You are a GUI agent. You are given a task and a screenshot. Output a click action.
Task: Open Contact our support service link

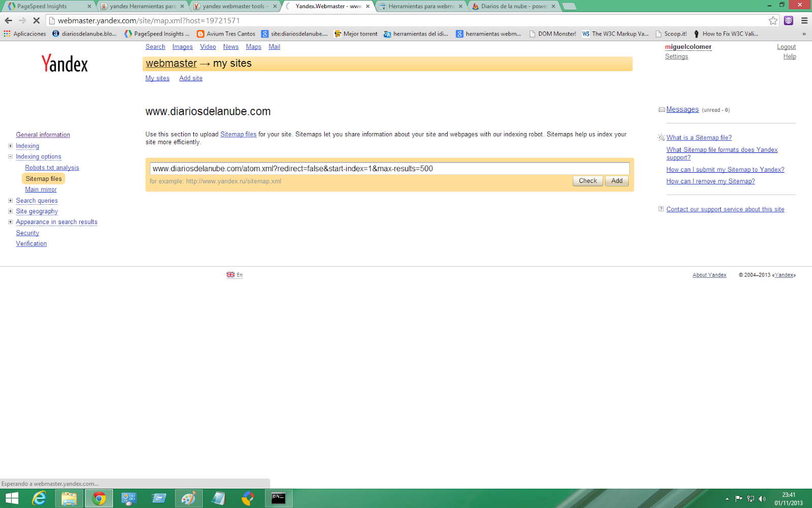(725, 209)
